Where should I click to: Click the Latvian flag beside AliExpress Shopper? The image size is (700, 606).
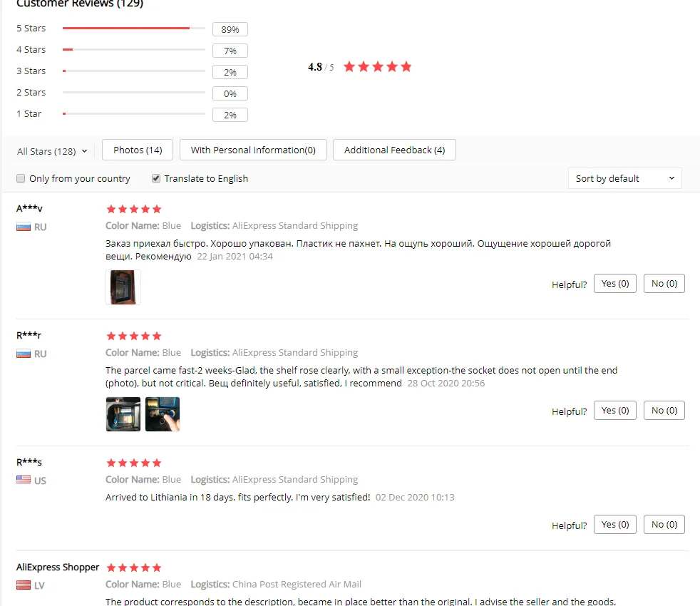coord(24,585)
